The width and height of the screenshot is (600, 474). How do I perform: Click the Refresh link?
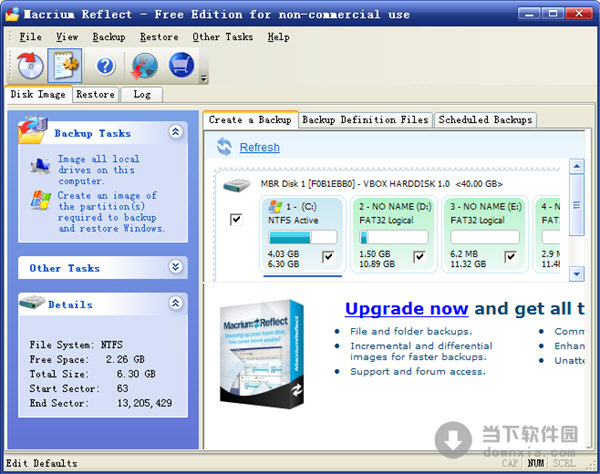click(259, 147)
